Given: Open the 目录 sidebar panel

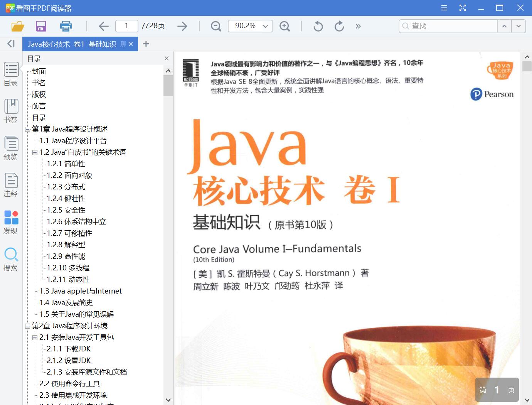Looking at the screenshot, I should pos(11,74).
